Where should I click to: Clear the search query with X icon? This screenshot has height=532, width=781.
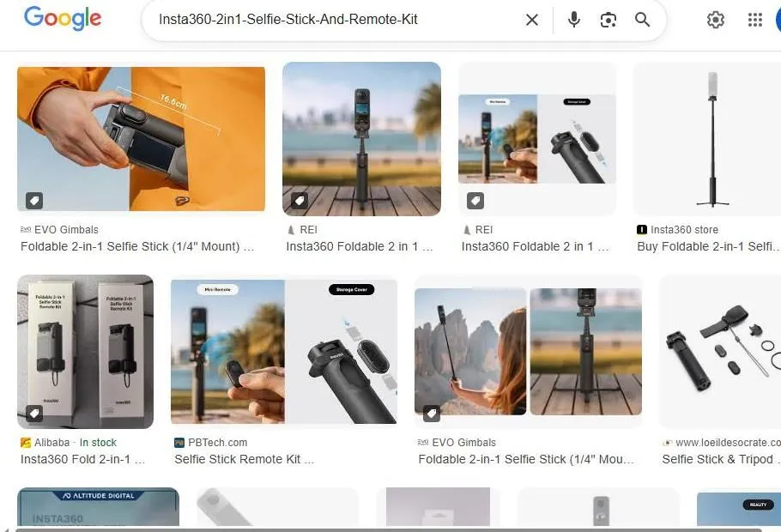tap(532, 20)
